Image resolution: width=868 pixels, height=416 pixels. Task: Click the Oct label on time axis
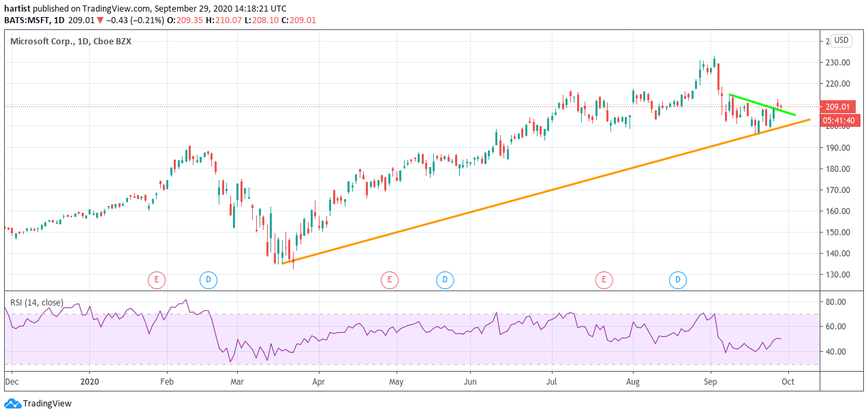(788, 382)
